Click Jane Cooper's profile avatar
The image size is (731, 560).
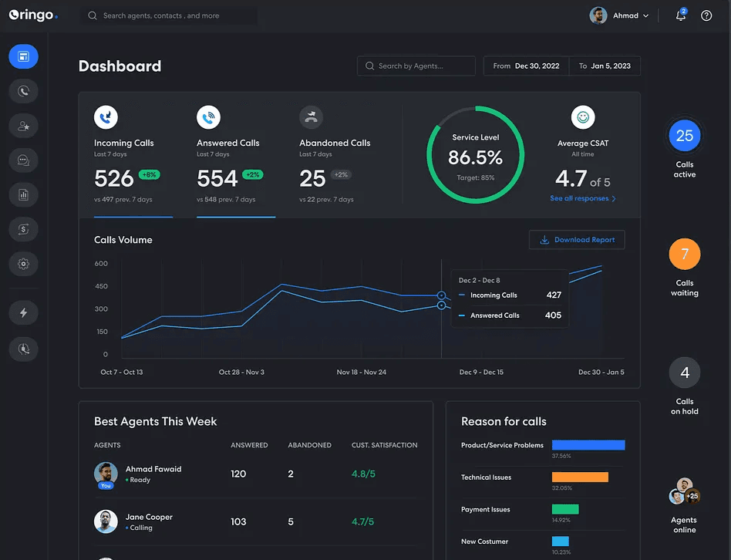106,521
